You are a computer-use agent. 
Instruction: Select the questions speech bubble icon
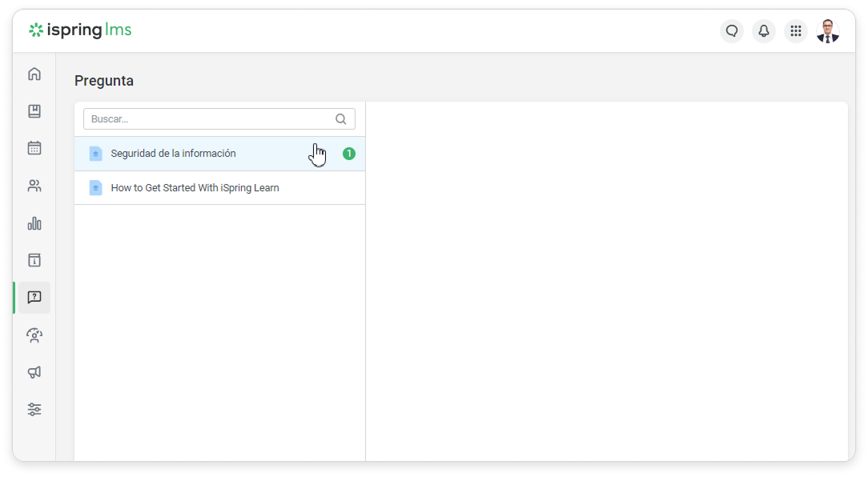34,298
